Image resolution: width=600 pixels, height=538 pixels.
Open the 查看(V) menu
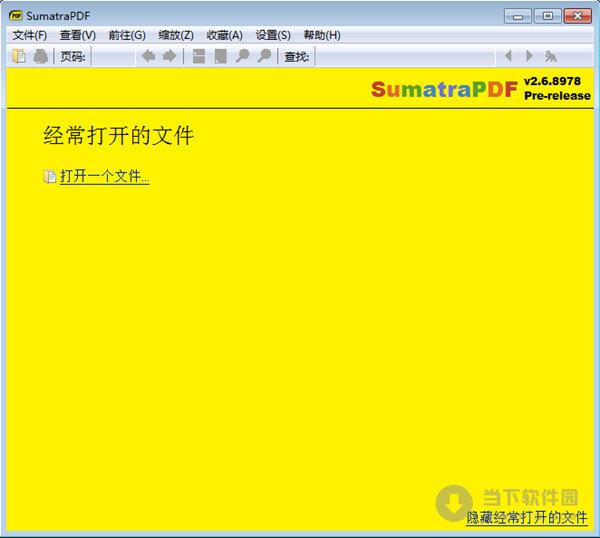point(78,36)
